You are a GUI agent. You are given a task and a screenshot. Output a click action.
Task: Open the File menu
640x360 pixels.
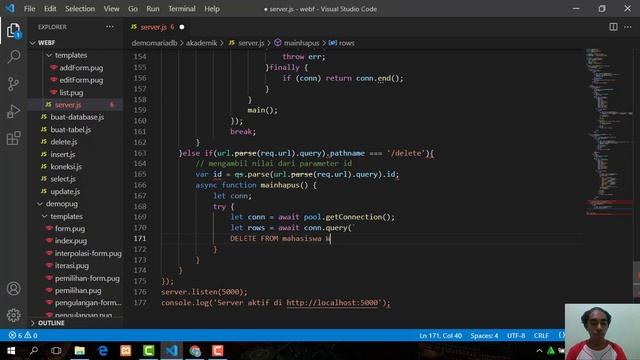pos(29,9)
